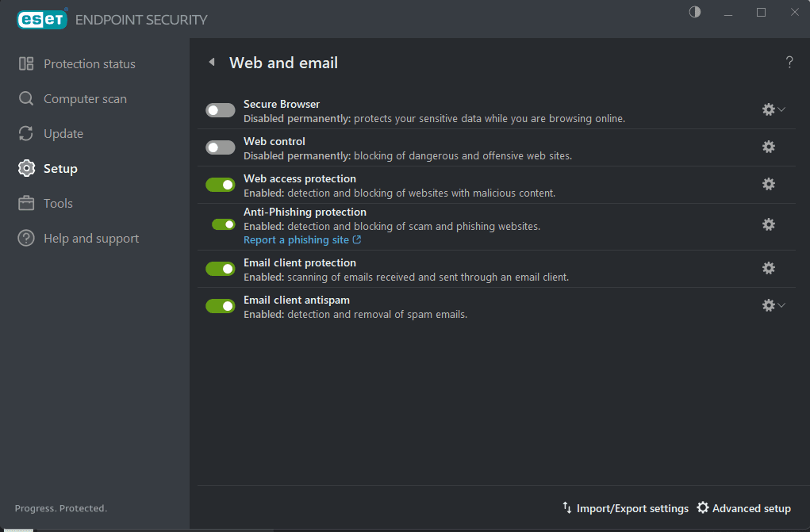
Task: Click the Import/Export arrows icon
Action: (x=566, y=507)
